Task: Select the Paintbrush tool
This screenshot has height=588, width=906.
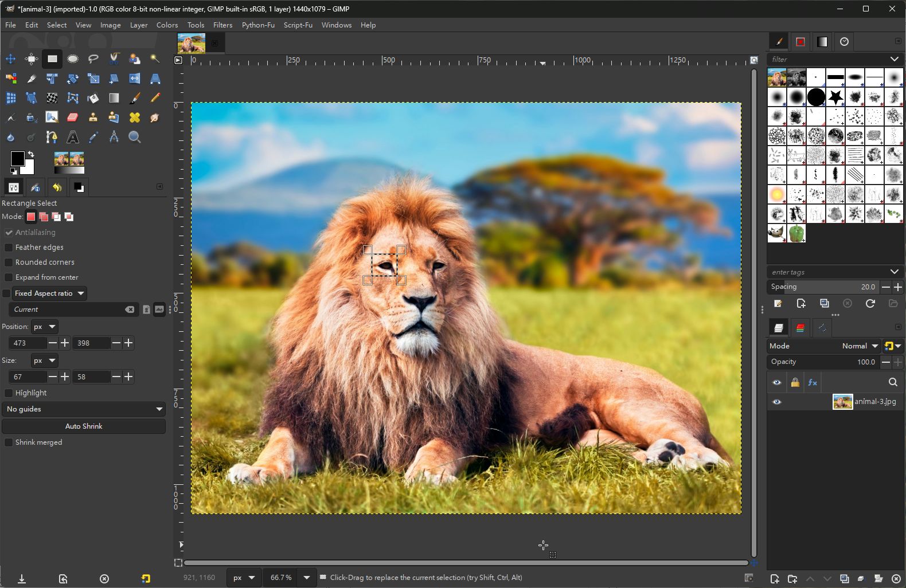Action: tap(135, 98)
